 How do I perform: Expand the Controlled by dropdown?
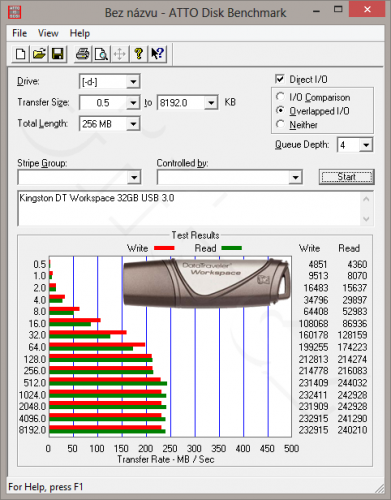click(x=295, y=177)
